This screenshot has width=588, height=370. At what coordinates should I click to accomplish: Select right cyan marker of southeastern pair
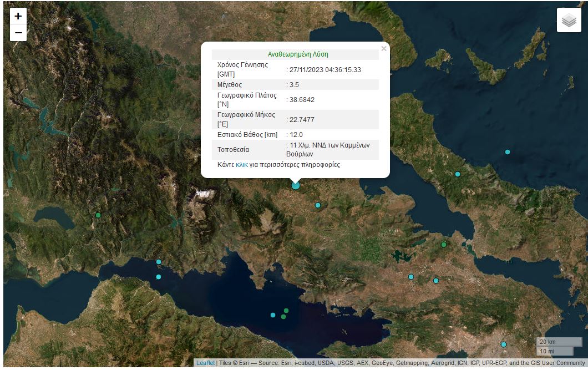(x=436, y=281)
